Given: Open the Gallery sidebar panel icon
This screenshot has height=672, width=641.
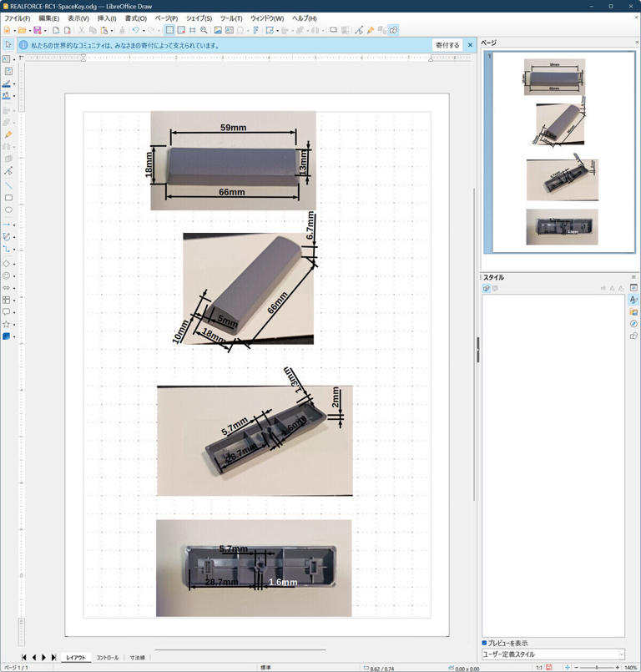Looking at the screenshot, I should coord(633,311).
